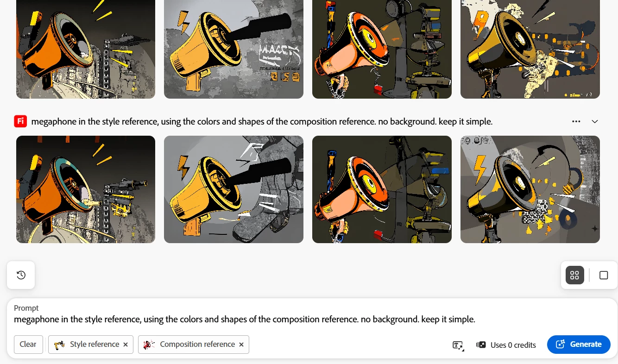Click the red Firefly Fi icon
The image size is (618, 364).
coord(20,121)
